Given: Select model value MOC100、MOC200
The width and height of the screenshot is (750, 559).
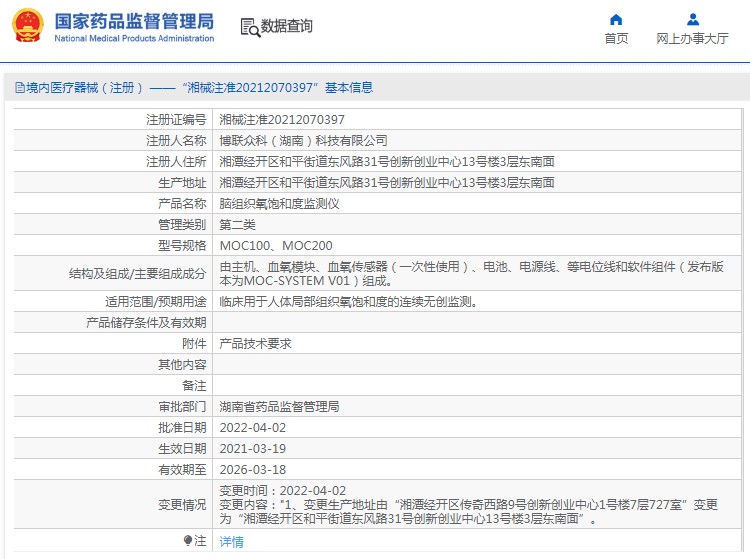Looking at the screenshot, I should [276, 246].
